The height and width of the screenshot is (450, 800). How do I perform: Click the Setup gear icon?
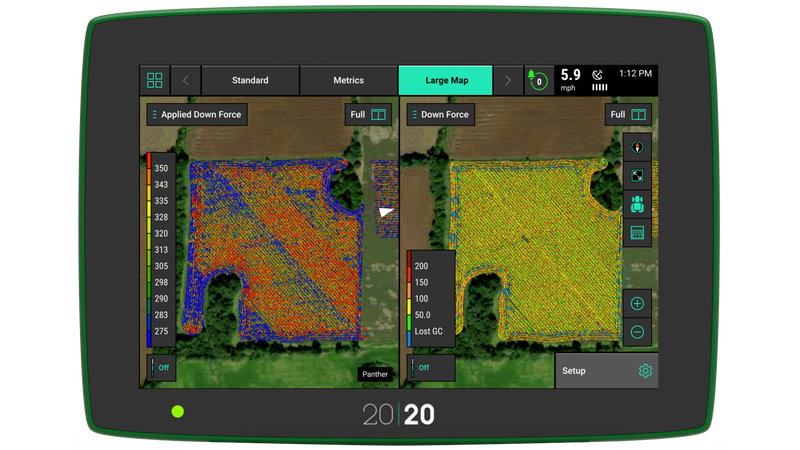645,370
